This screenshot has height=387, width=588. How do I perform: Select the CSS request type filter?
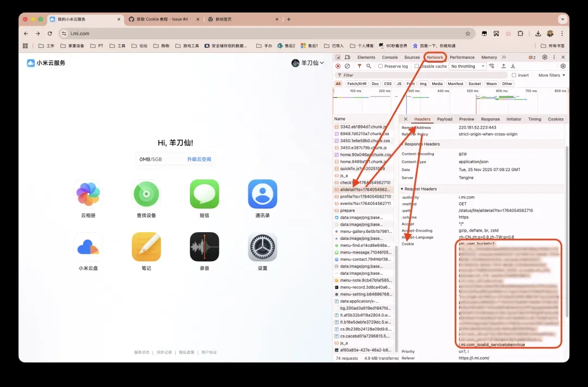pyautogui.click(x=388, y=84)
